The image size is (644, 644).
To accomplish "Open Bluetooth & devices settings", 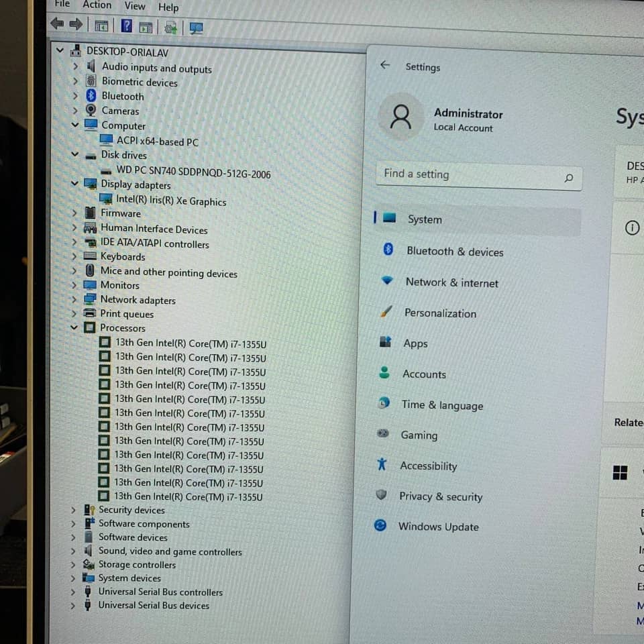I will pyautogui.click(x=455, y=252).
